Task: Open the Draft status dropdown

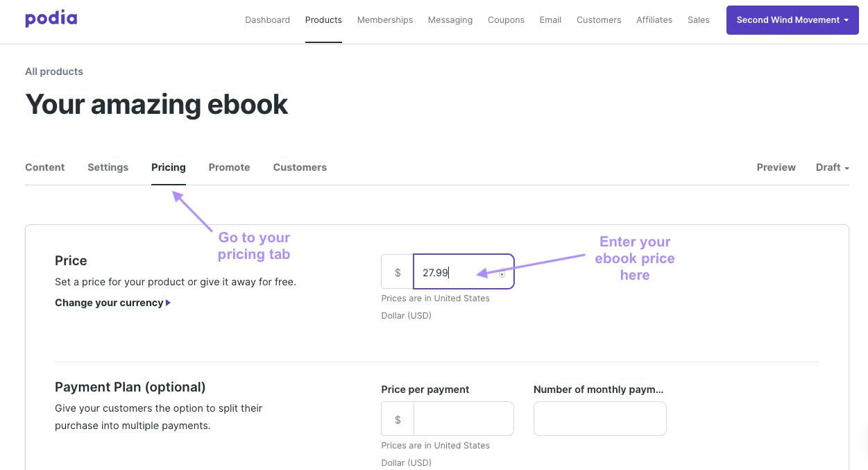Action: (x=832, y=167)
